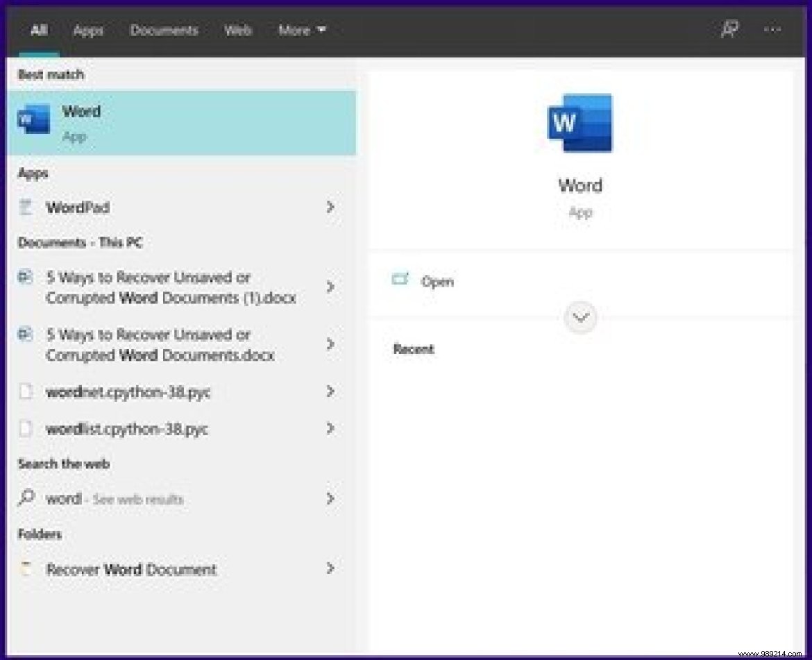The height and width of the screenshot is (660, 812).
Task: Expand the More filter dropdown
Action: tap(301, 30)
